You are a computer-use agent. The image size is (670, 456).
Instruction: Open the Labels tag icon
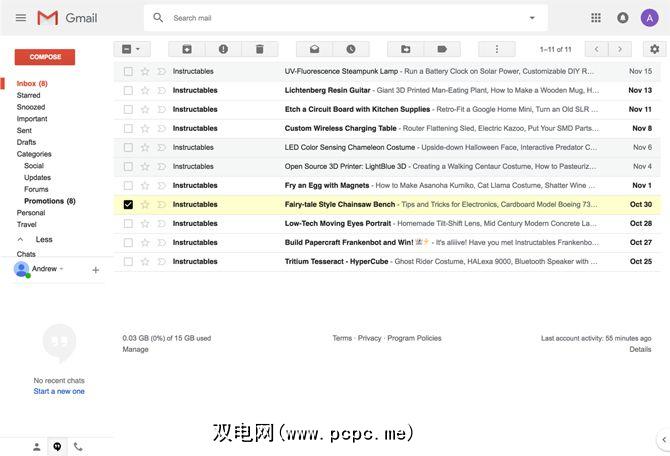pos(442,49)
